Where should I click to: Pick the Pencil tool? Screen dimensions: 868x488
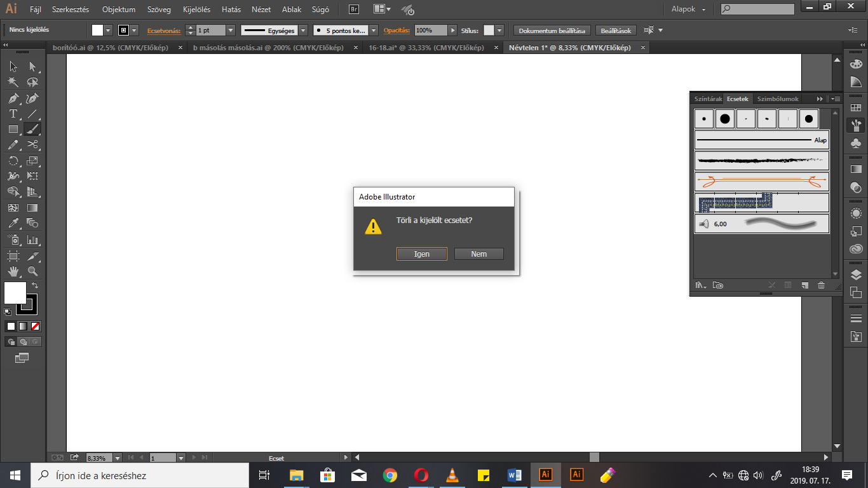[x=13, y=144]
